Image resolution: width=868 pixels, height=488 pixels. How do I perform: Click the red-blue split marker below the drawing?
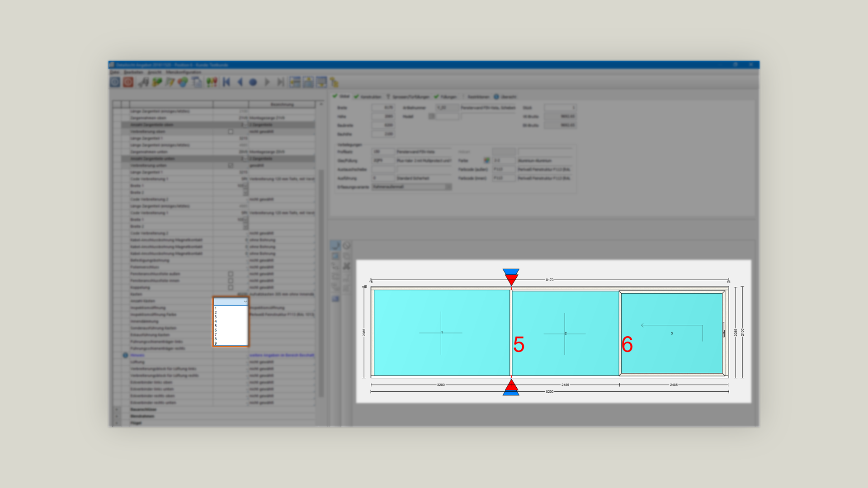[x=511, y=387]
